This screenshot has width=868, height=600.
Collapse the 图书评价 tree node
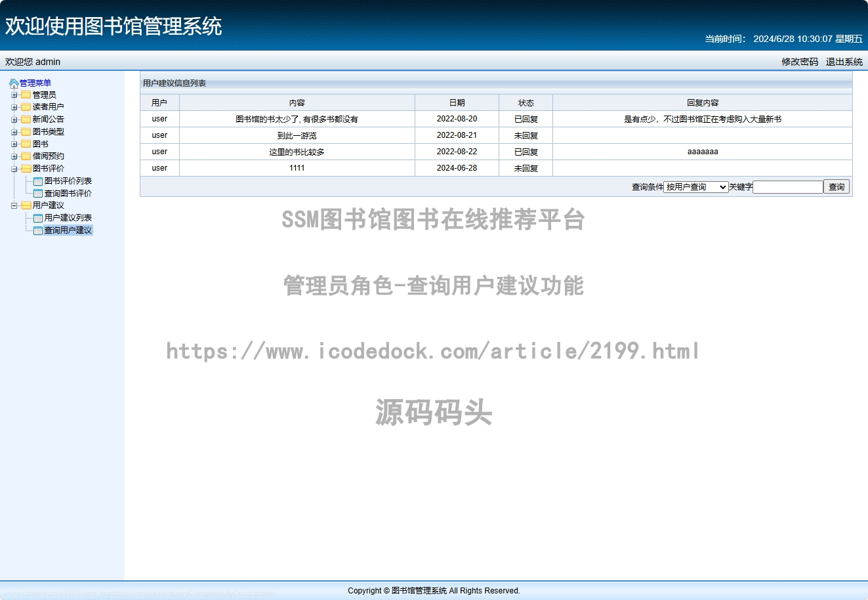pos(14,169)
